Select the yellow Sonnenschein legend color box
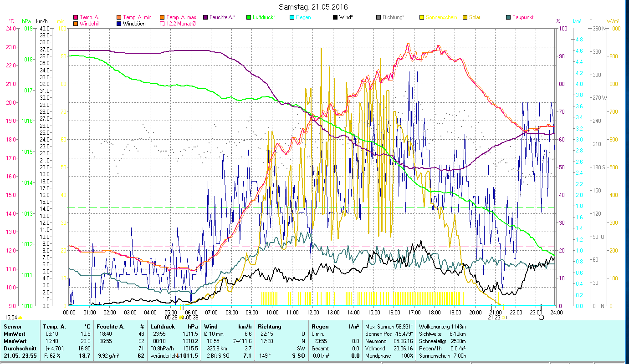629x364 pixels. [x=422, y=17]
